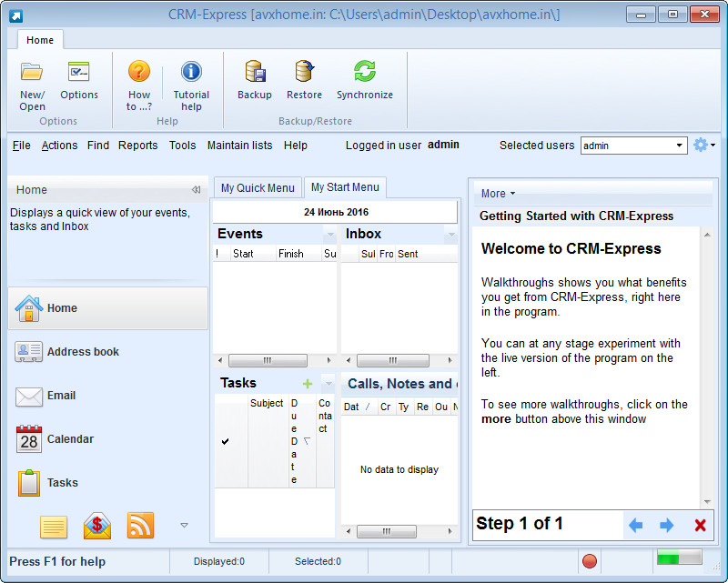Open the Tasks panel dropdown arrow
Viewport: 728px width, 583px height.
329,384
